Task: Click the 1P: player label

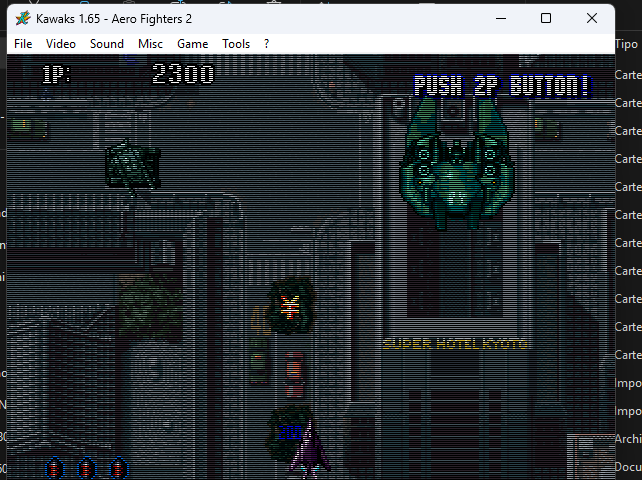Action: point(57,75)
